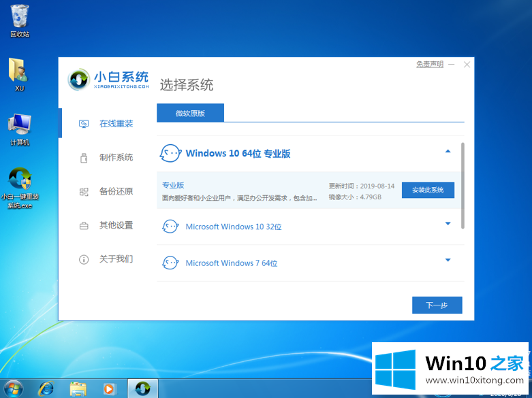Click the 制作系统 USB drive icon
This screenshot has width=532, height=398.
(84, 158)
